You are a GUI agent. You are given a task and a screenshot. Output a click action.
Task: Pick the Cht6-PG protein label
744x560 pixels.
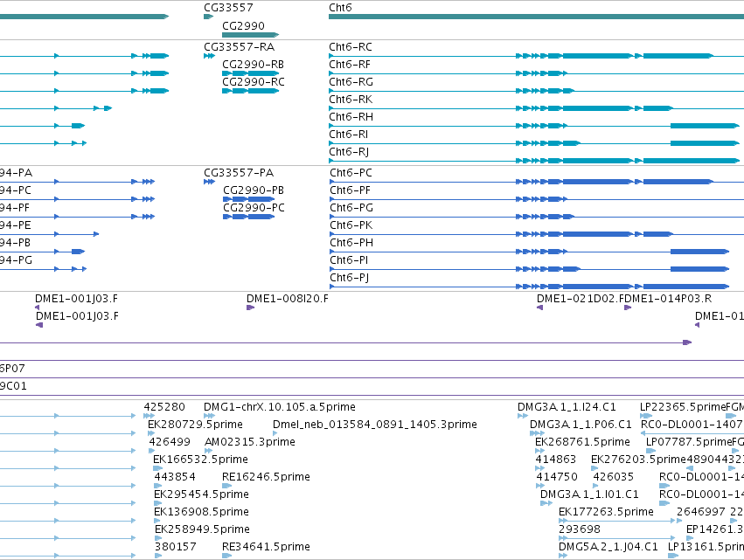click(x=351, y=208)
